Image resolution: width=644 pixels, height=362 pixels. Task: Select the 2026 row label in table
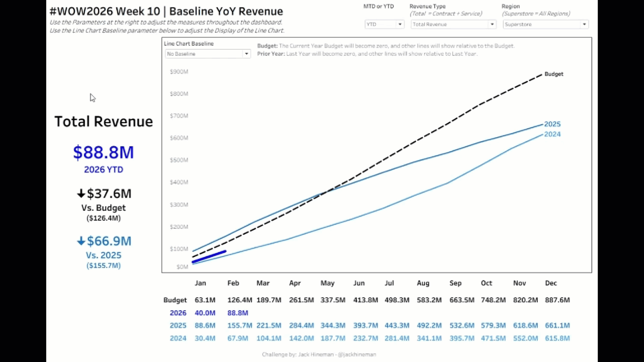(x=178, y=313)
